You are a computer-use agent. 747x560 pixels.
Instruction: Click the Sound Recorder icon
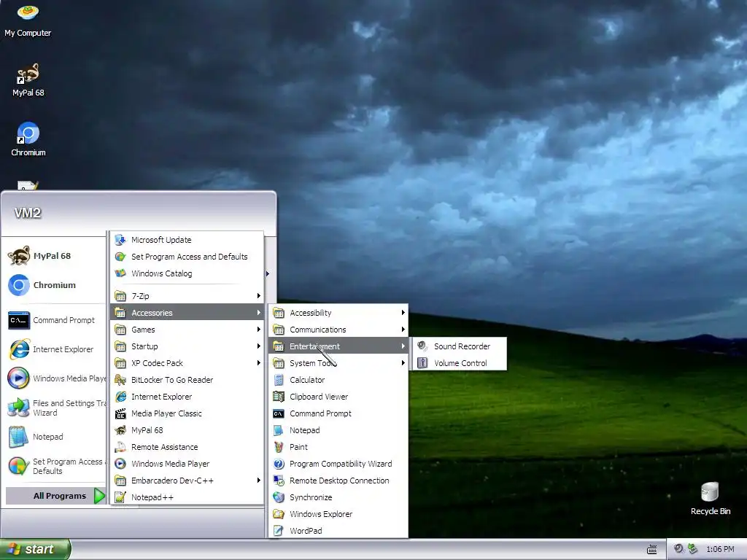(x=422, y=346)
